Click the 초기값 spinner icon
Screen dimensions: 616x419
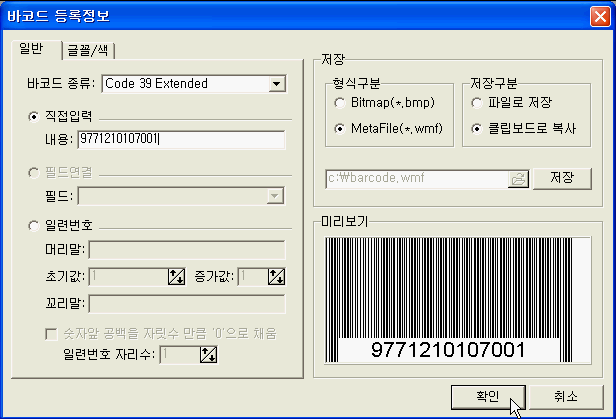click(176, 277)
